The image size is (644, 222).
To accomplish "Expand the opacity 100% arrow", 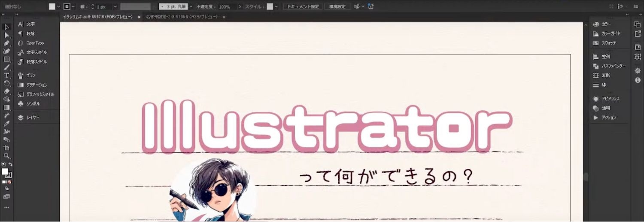I will (x=240, y=7).
